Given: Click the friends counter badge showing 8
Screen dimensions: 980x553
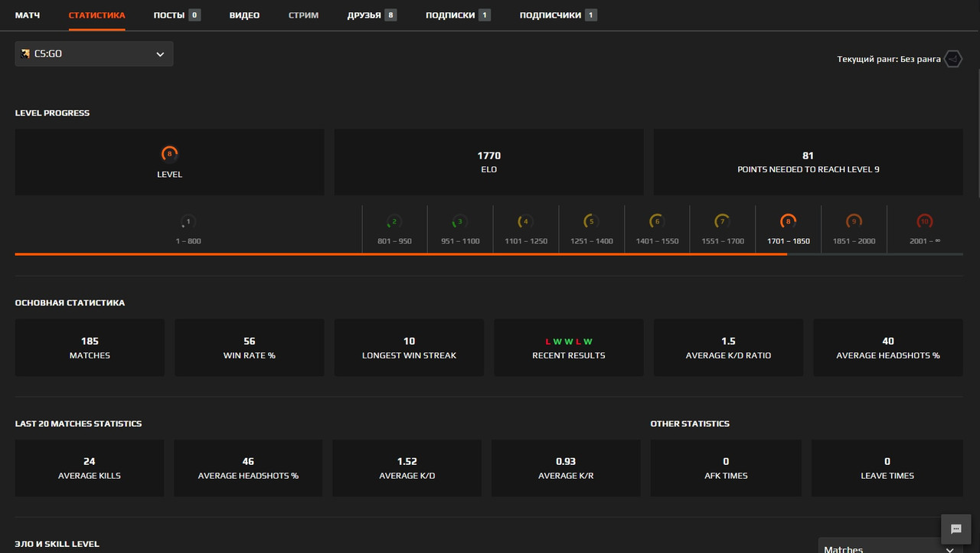Looking at the screenshot, I should [390, 13].
